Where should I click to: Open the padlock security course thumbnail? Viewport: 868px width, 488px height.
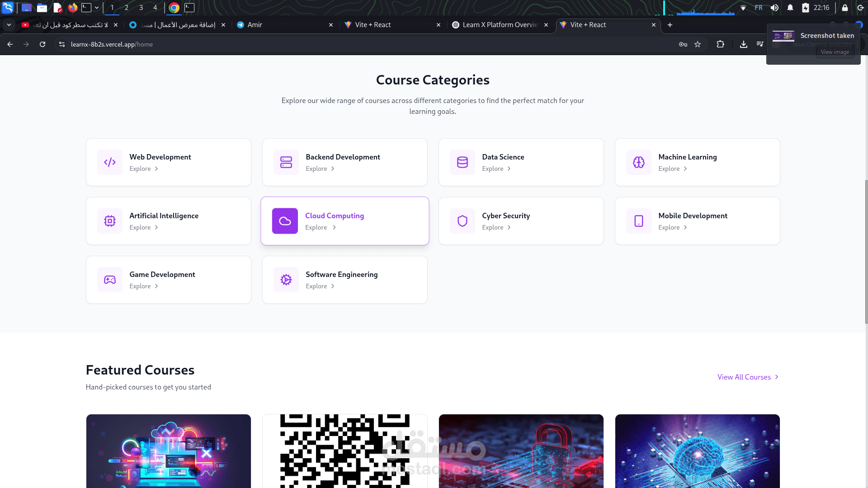pyautogui.click(x=521, y=451)
